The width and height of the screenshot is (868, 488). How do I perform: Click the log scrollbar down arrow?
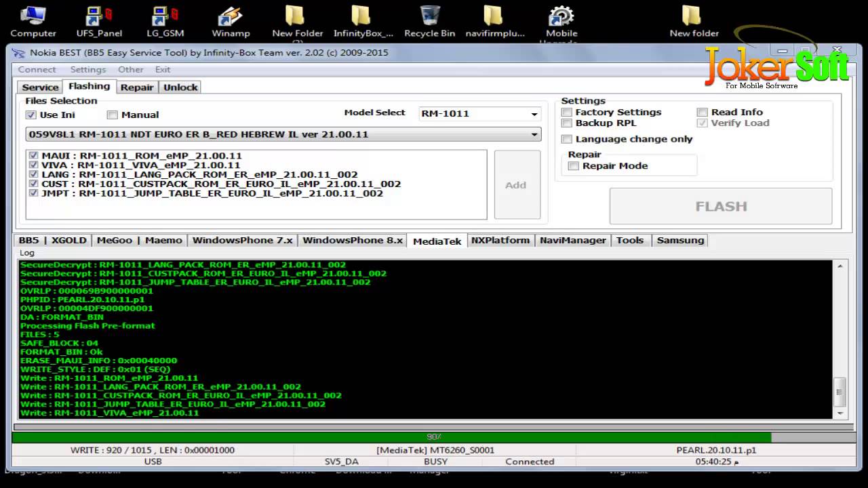840,413
